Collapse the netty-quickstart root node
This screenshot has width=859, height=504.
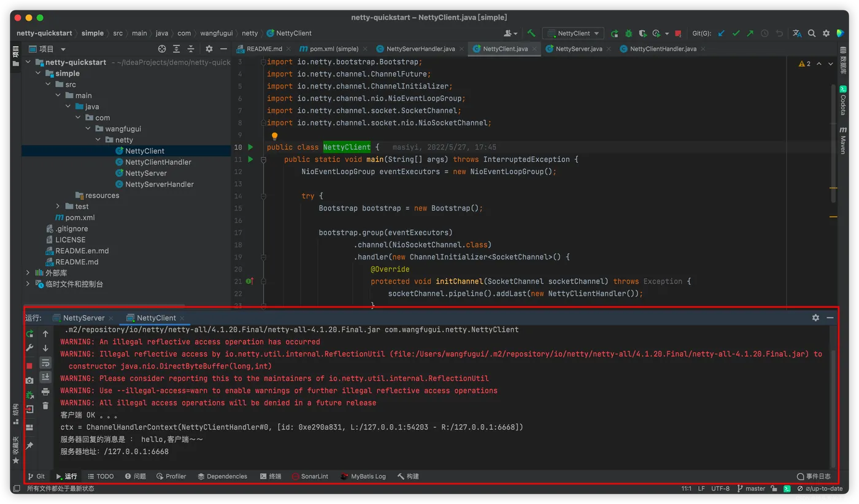click(28, 62)
